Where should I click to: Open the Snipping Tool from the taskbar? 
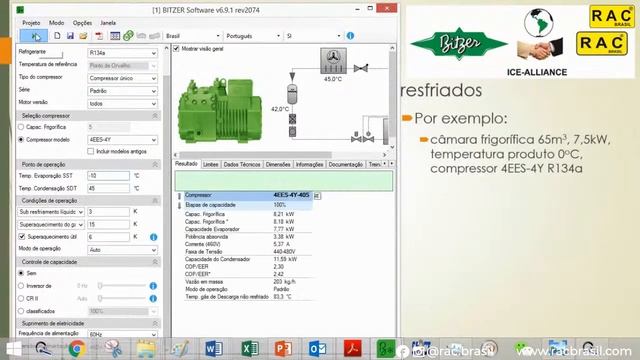[x=113, y=349]
